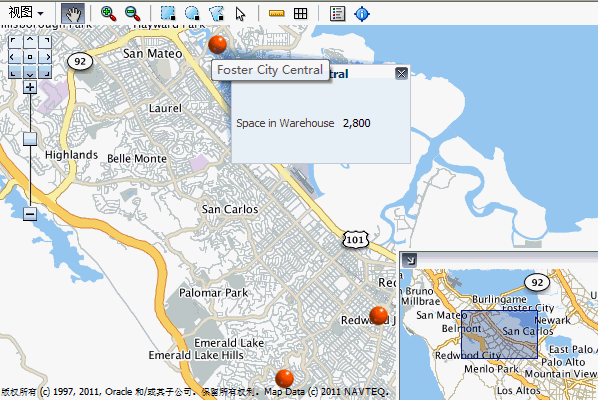Click the zoom slider thumb
The width and height of the screenshot is (598, 400).
30,139
